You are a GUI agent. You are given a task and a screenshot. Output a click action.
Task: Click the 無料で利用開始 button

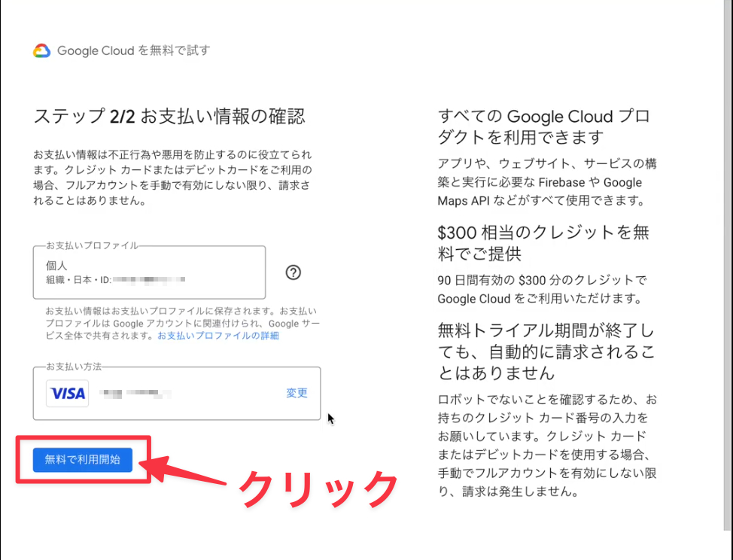point(83,459)
